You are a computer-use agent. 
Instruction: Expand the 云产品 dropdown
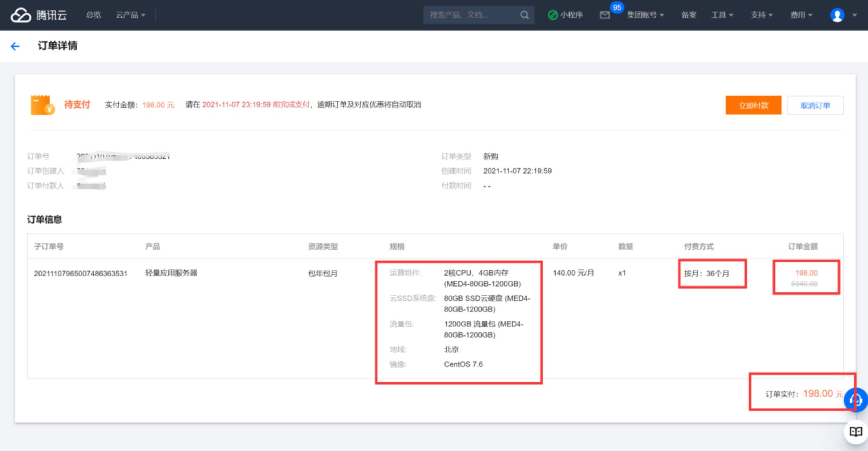click(130, 15)
